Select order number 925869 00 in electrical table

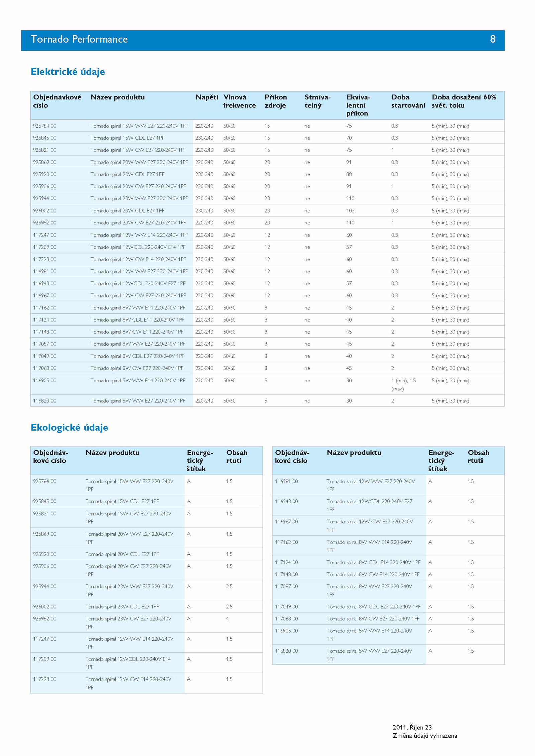pyautogui.click(x=44, y=162)
